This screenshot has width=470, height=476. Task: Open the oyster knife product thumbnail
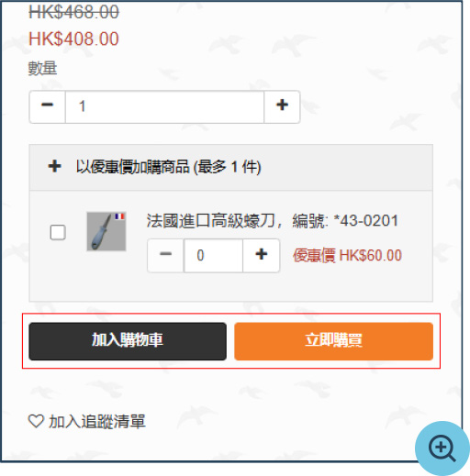coord(106,231)
